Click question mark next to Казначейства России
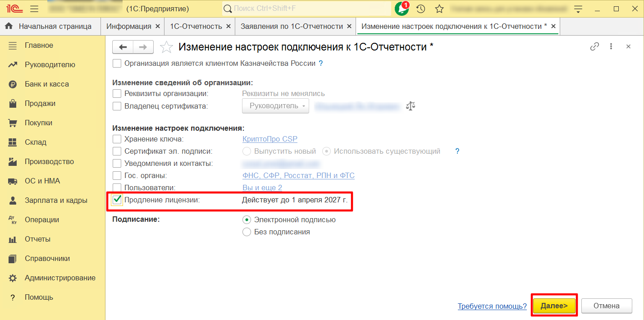This screenshot has width=644, height=320. (321, 64)
